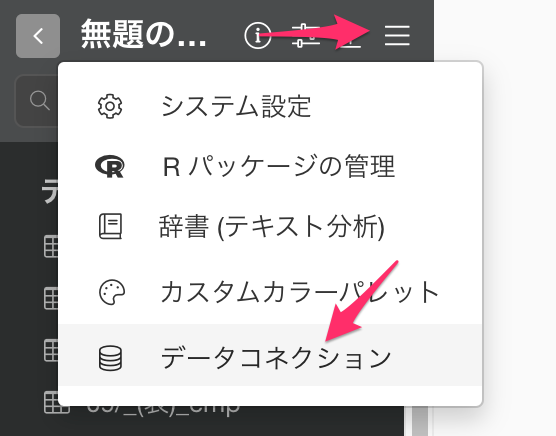Click the project title 無題の…
Viewport: 556px width, 436px height.
point(143,35)
